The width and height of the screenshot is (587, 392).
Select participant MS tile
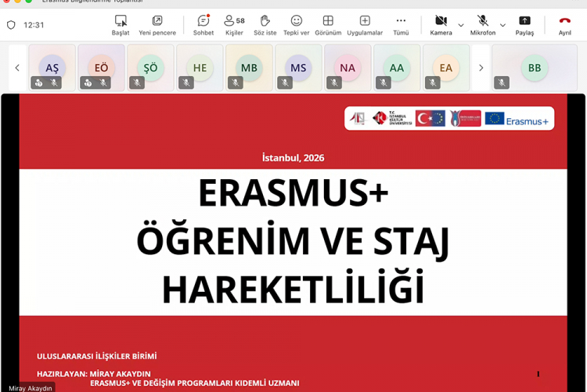click(x=298, y=68)
